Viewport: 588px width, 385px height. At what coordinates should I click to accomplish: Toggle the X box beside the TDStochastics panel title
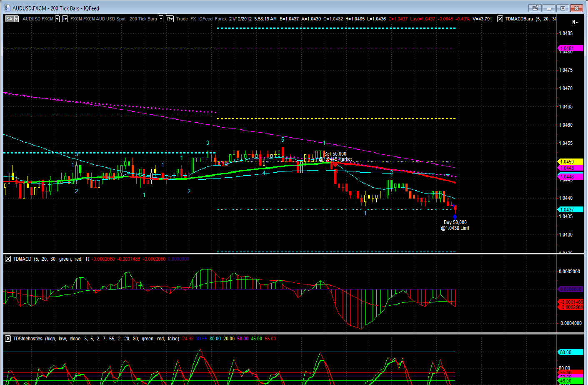pyautogui.click(x=8, y=339)
